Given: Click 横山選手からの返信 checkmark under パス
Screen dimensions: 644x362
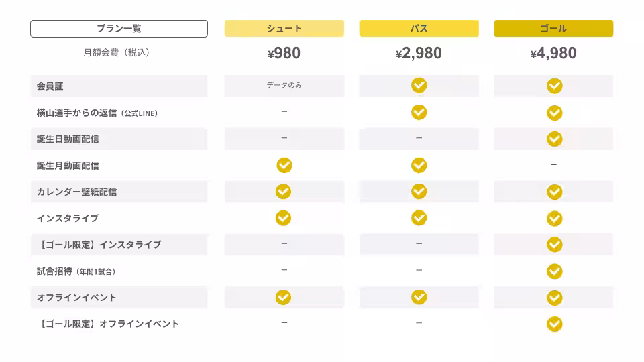Looking at the screenshot, I should (419, 112).
